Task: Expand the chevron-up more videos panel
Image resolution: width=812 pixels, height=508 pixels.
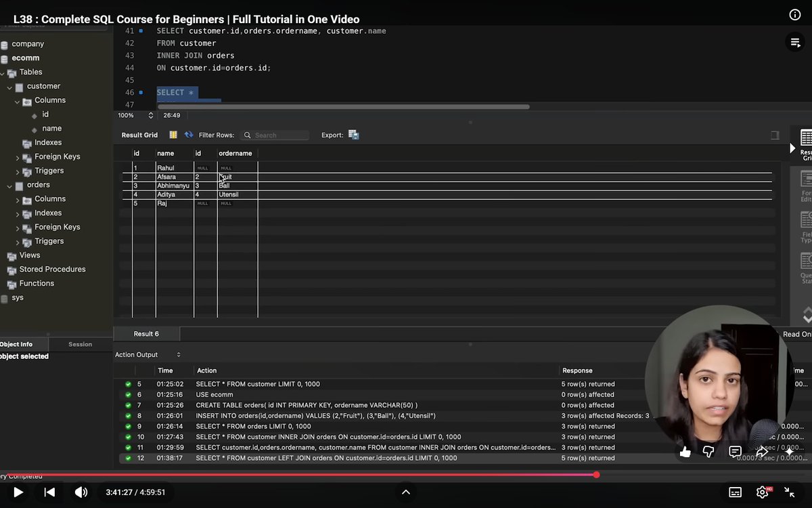Action: tap(406, 492)
